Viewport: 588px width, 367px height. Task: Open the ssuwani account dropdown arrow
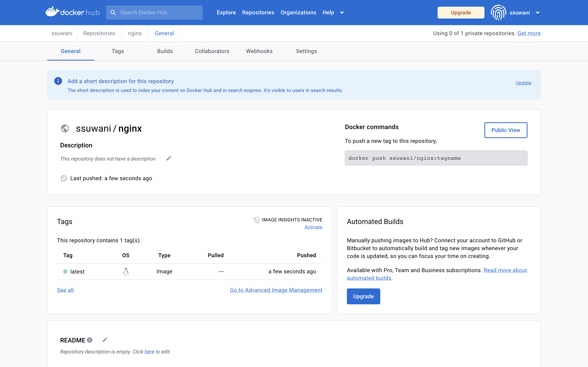click(x=537, y=13)
